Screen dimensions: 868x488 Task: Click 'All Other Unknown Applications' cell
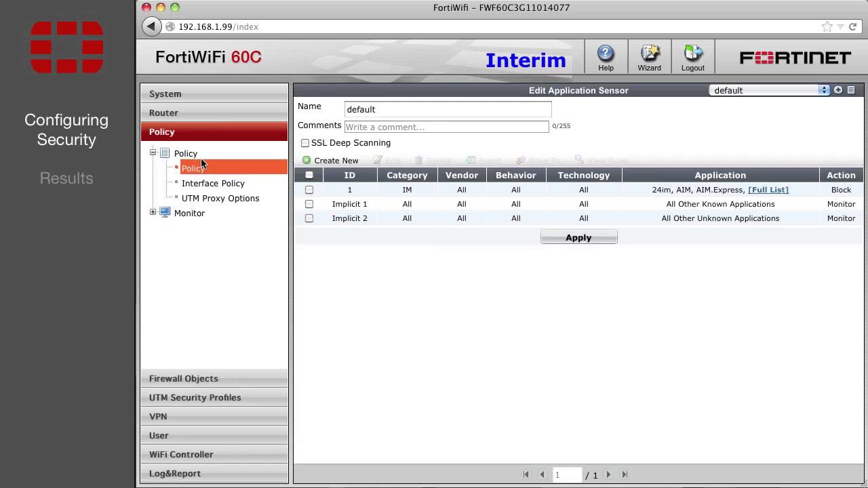tap(720, 218)
